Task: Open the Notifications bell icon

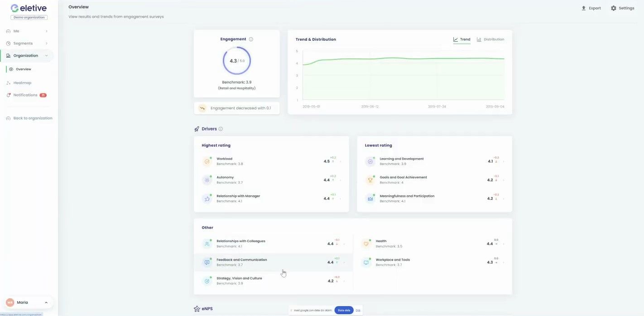Action: point(9,95)
